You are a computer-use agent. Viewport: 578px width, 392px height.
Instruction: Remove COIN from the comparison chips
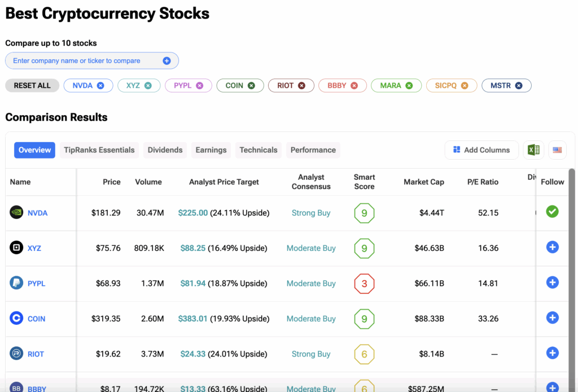point(251,86)
